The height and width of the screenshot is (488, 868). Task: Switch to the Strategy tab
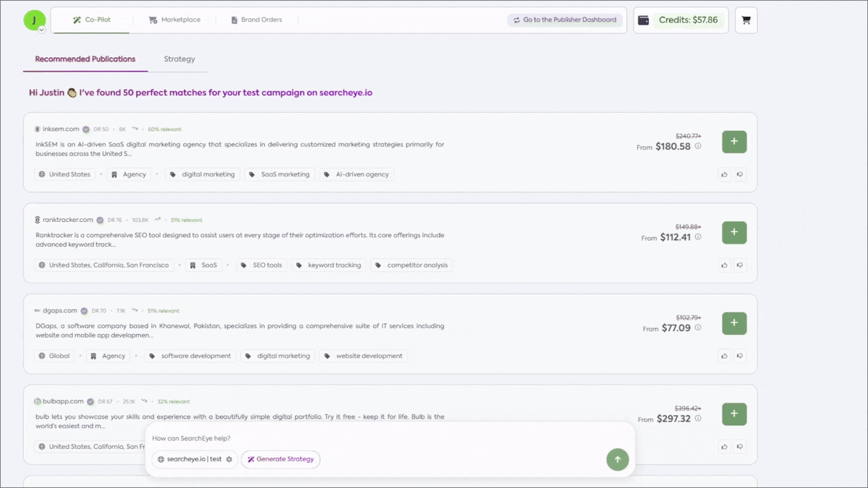coord(179,59)
